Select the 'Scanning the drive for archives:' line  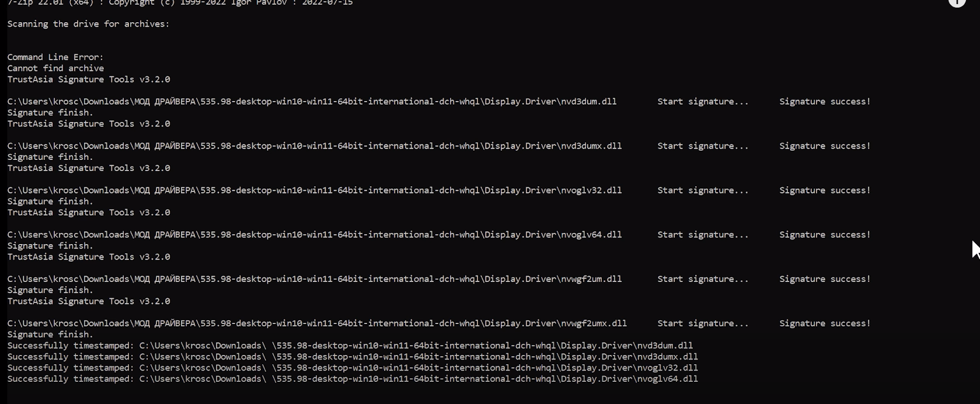click(88, 24)
